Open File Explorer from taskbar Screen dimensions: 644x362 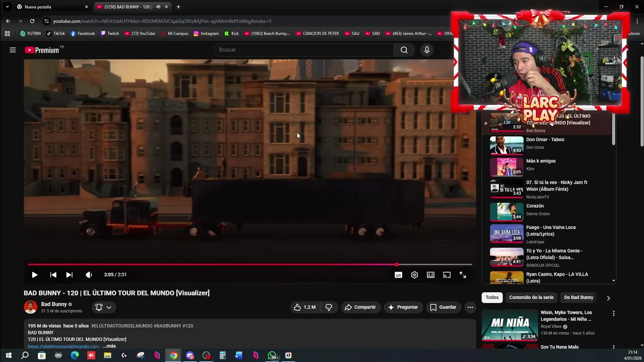pos(107,355)
